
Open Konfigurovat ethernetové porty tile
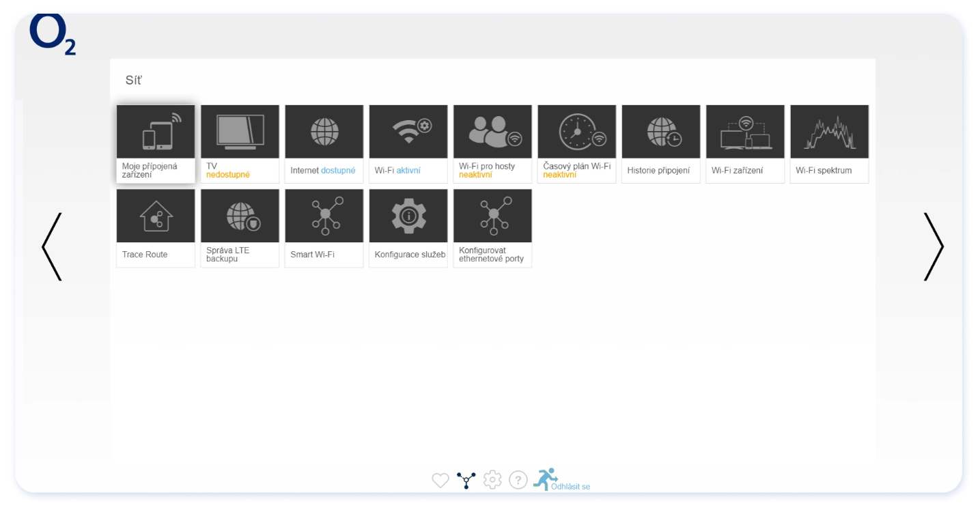coord(492,227)
